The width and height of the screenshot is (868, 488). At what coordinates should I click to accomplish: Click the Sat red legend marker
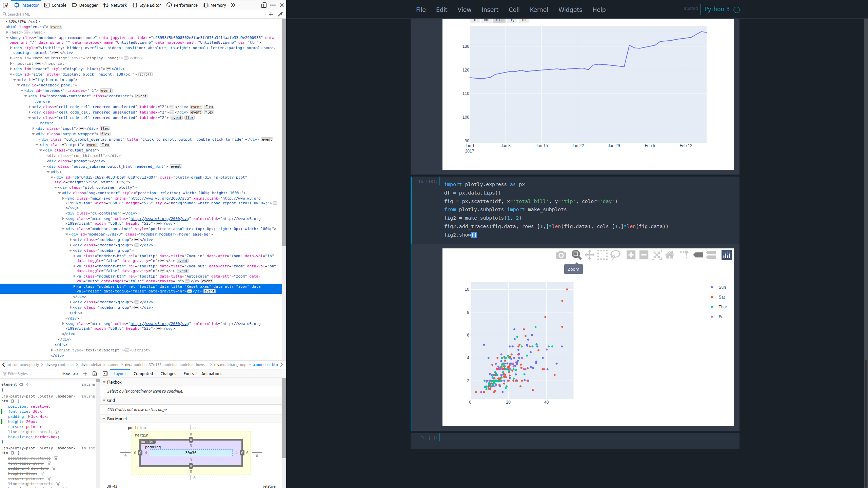pos(712,297)
